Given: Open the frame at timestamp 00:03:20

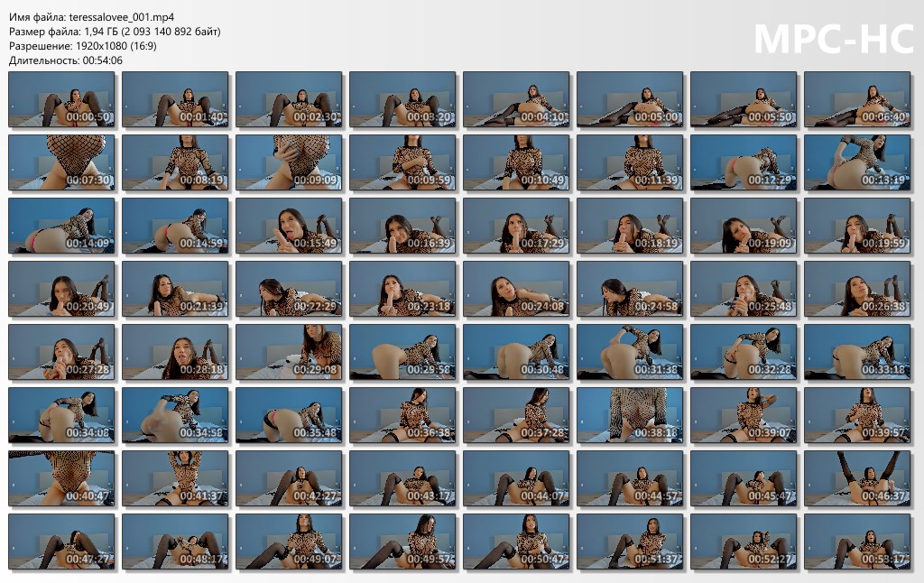Looking at the screenshot, I should click(402, 99).
